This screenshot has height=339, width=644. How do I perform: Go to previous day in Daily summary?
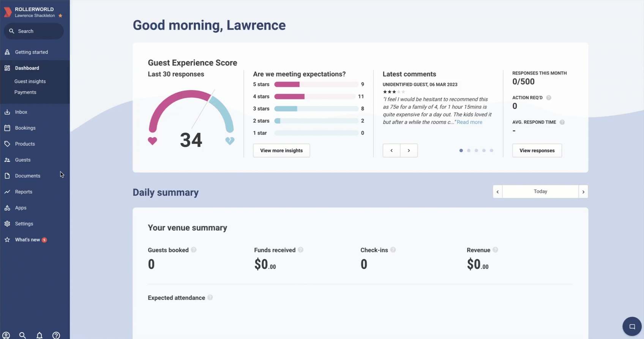pyautogui.click(x=498, y=192)
